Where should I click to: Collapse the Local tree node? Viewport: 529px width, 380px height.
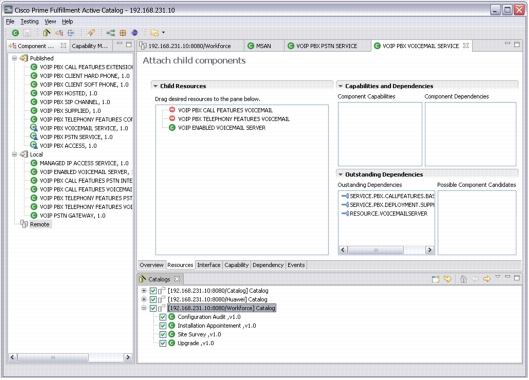tap(14, 154)
